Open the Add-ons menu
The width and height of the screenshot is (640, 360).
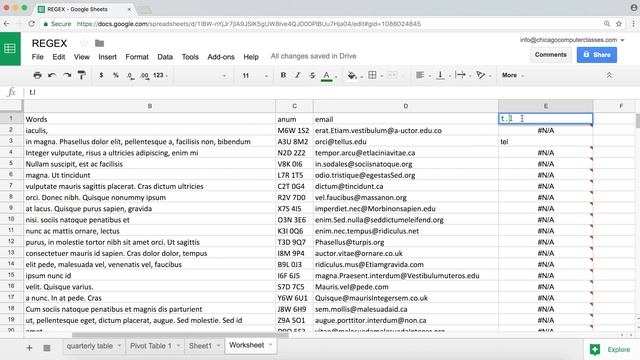[x=221, y=57]
